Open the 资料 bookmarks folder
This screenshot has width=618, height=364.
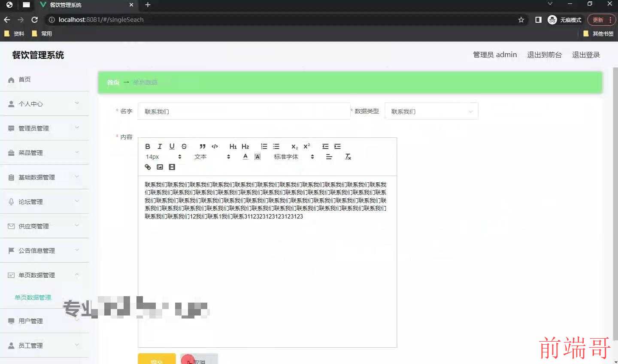(14, 33)
